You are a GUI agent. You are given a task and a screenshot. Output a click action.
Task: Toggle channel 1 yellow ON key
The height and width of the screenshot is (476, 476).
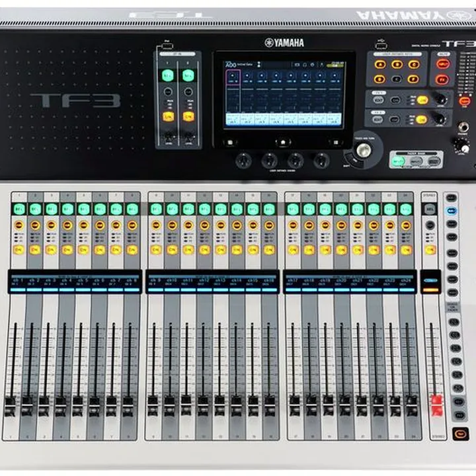(19, 250)
